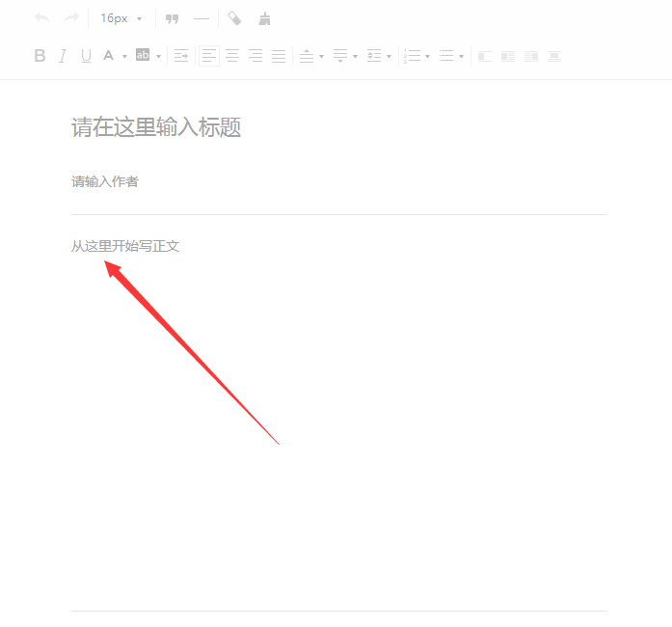Viewport: 672px width, 627px height.
Task: Toggle bold formatting
Action: pos(40,56)
